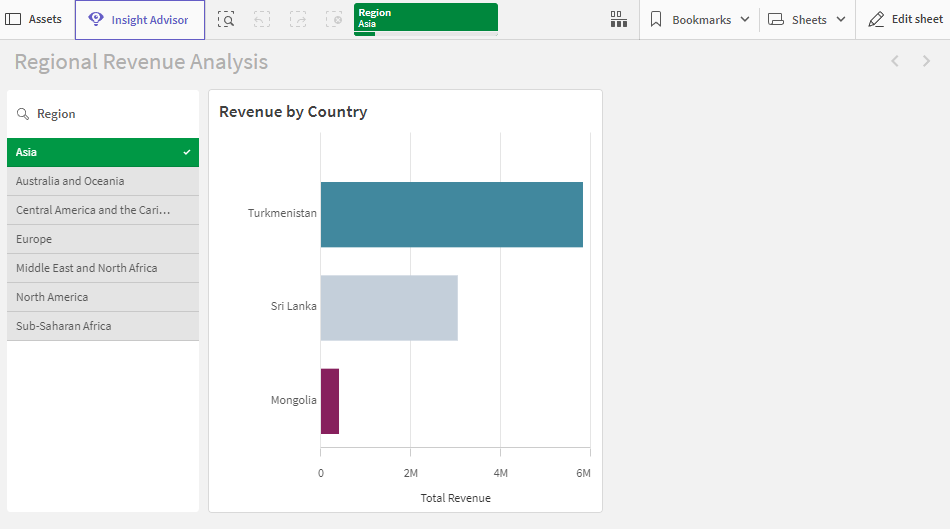The image size is (950, 529).
Task: Go to the next sheet arrow
Action: point(926,62)
